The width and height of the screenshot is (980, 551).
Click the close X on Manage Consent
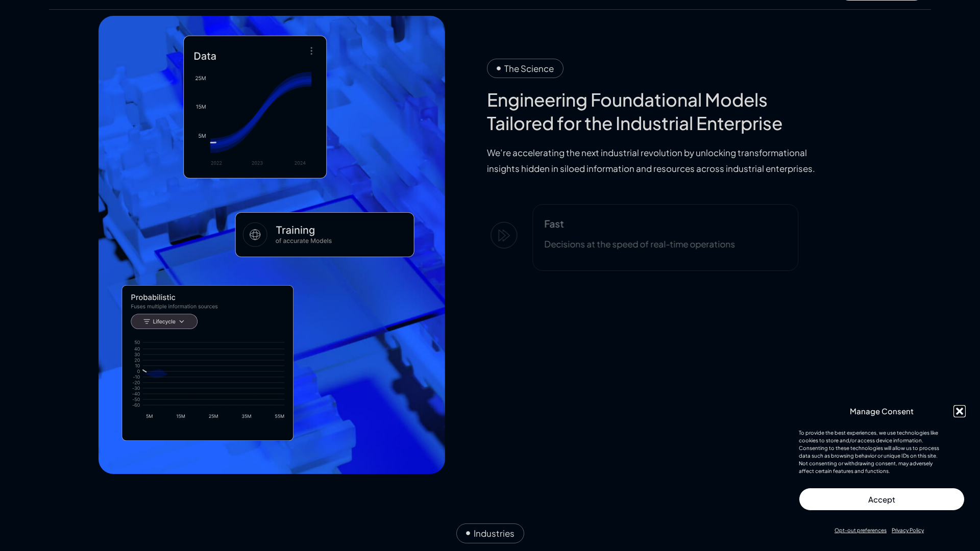pos(959,411)
